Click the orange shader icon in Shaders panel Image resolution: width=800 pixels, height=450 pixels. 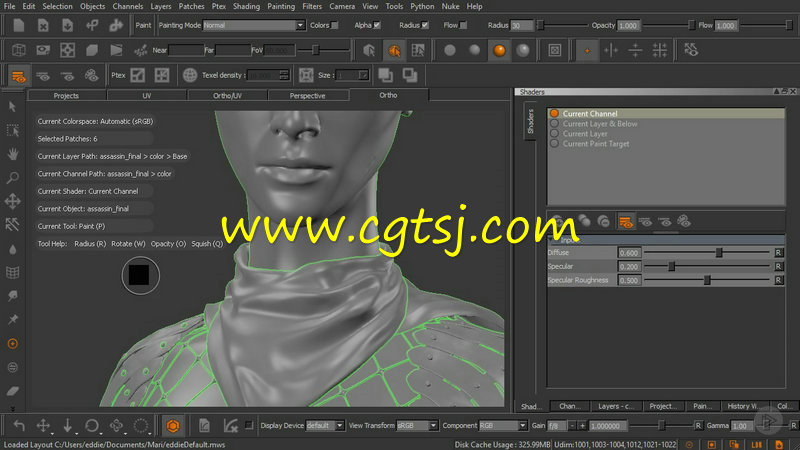(626, 222)
